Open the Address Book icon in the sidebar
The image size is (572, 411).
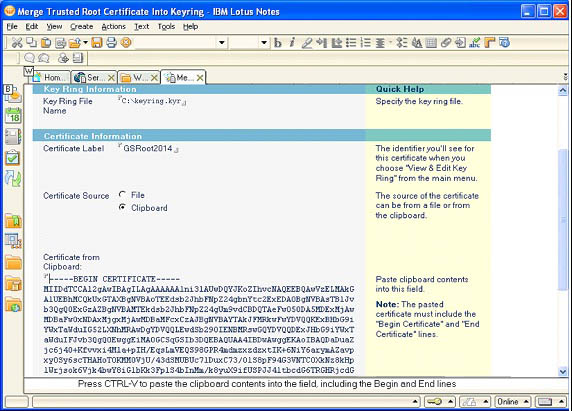pos(13,137)
